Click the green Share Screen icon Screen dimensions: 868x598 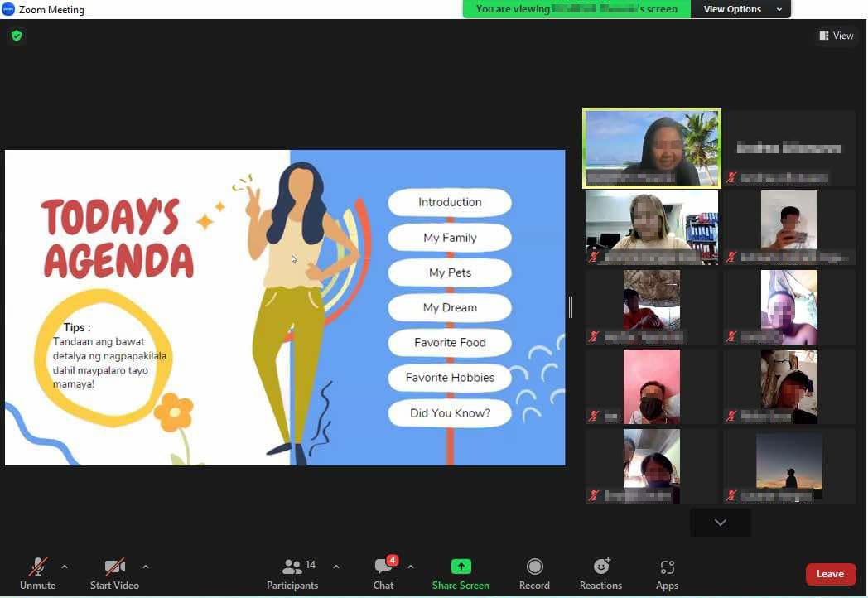461,567
